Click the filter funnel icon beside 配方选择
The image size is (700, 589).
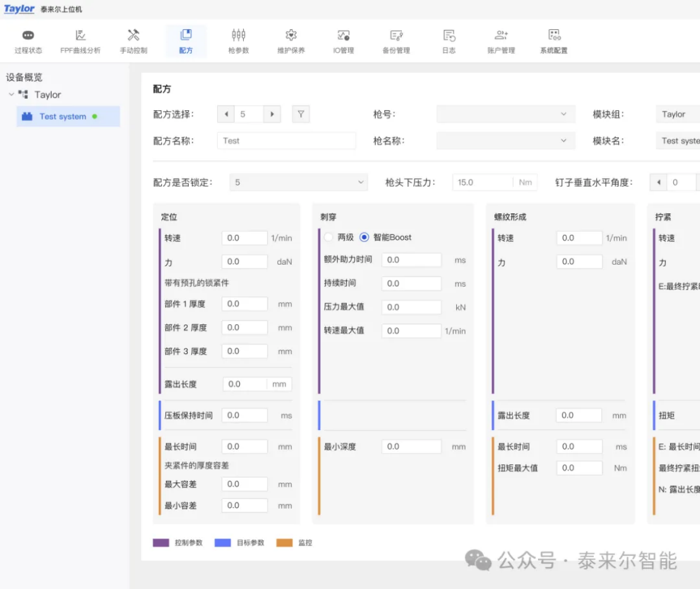(301, 114)
